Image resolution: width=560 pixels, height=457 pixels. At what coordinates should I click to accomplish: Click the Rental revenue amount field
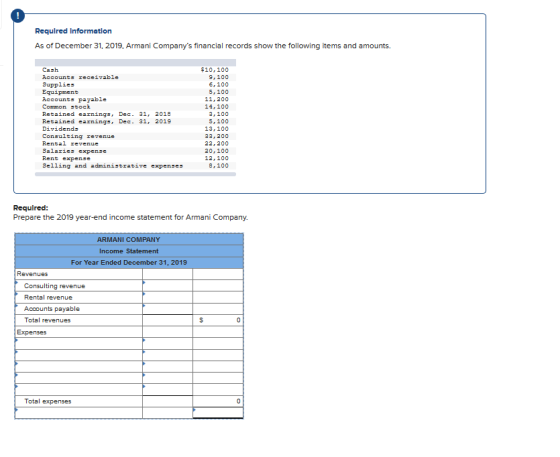point(167,297)
